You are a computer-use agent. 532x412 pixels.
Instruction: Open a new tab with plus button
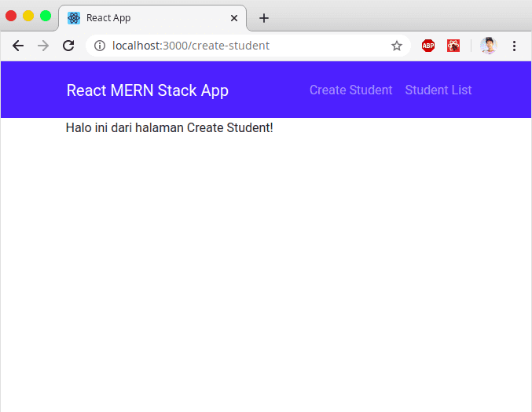264,18
